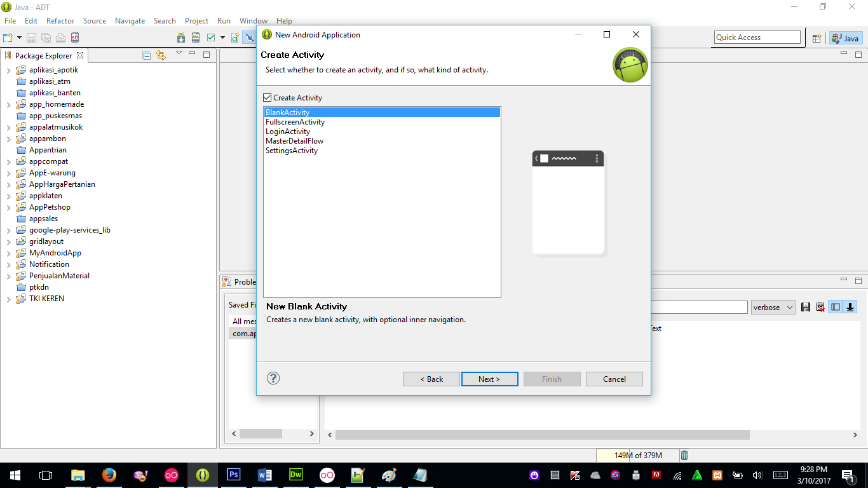Select BlankActivity in the list
This screenshot has height=488, width=868.
382,112
